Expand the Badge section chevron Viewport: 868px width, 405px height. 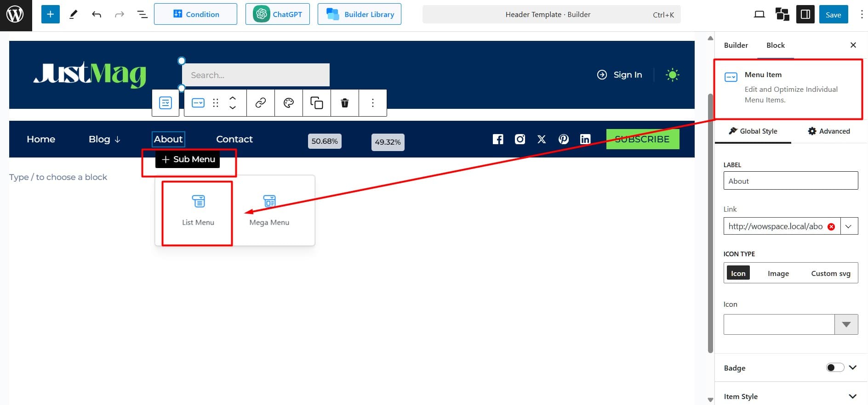coord(853,367)
